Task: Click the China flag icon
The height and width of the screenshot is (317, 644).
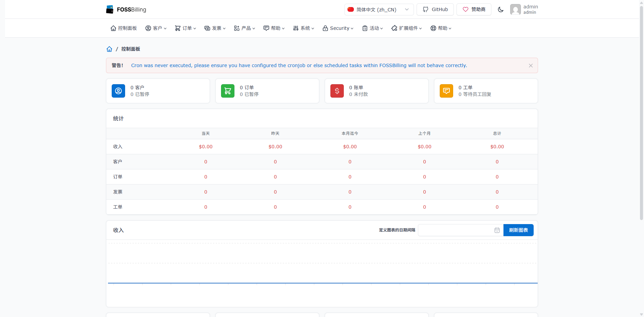Action: coord(351,9)
